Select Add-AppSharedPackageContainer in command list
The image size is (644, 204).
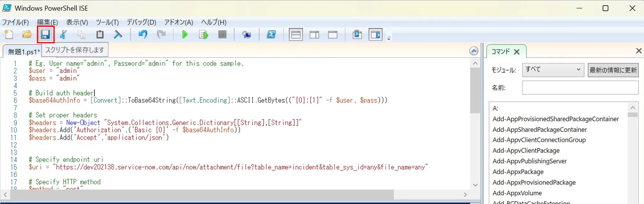[x=540, y=130]
